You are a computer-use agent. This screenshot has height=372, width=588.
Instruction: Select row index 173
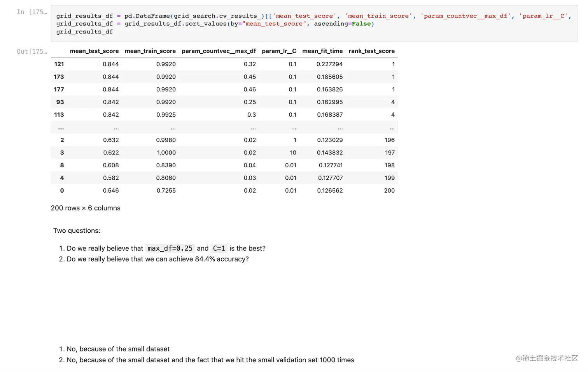point(59,77)
